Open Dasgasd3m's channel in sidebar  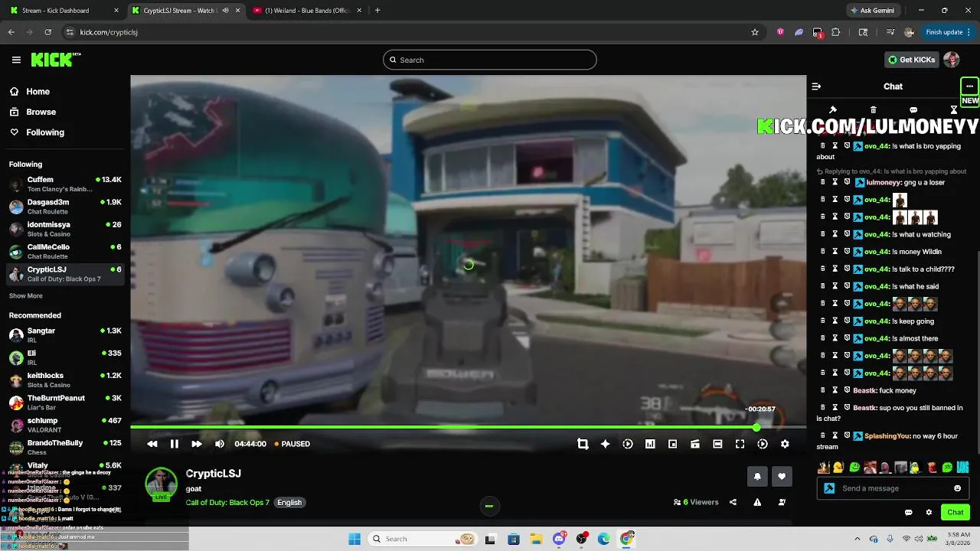pos(65,207)
